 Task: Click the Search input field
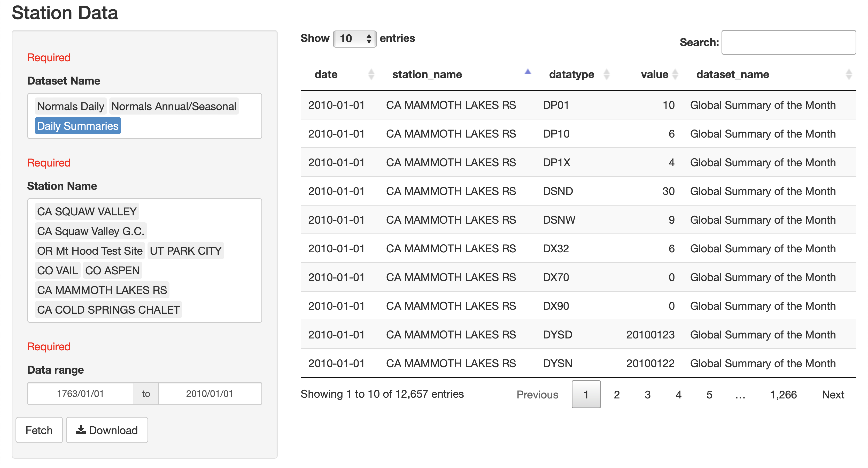click(x=789, y=42)
